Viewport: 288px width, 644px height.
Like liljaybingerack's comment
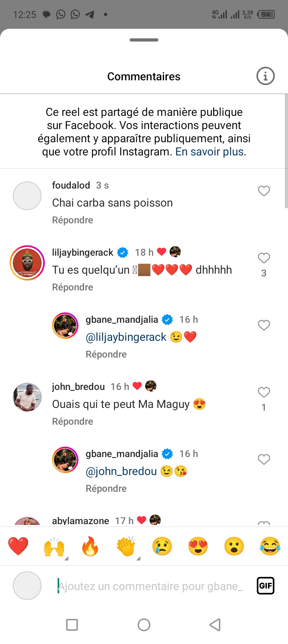[264, 258]
